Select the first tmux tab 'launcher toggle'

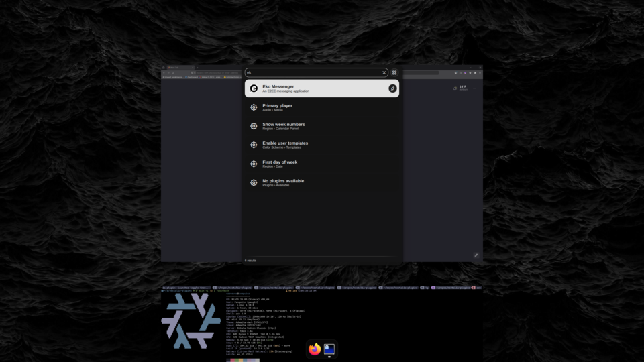pos(186,288)
